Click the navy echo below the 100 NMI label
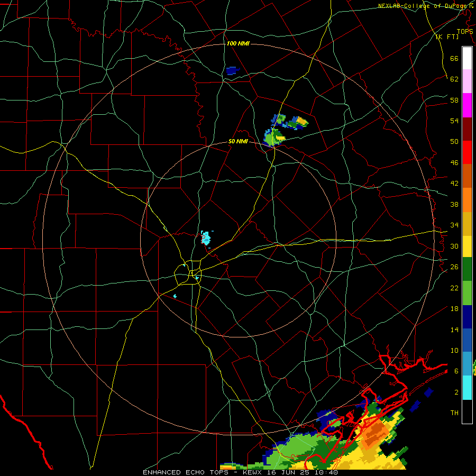The height and width of the screenshot is (476, 476). (x=233, y=71)
